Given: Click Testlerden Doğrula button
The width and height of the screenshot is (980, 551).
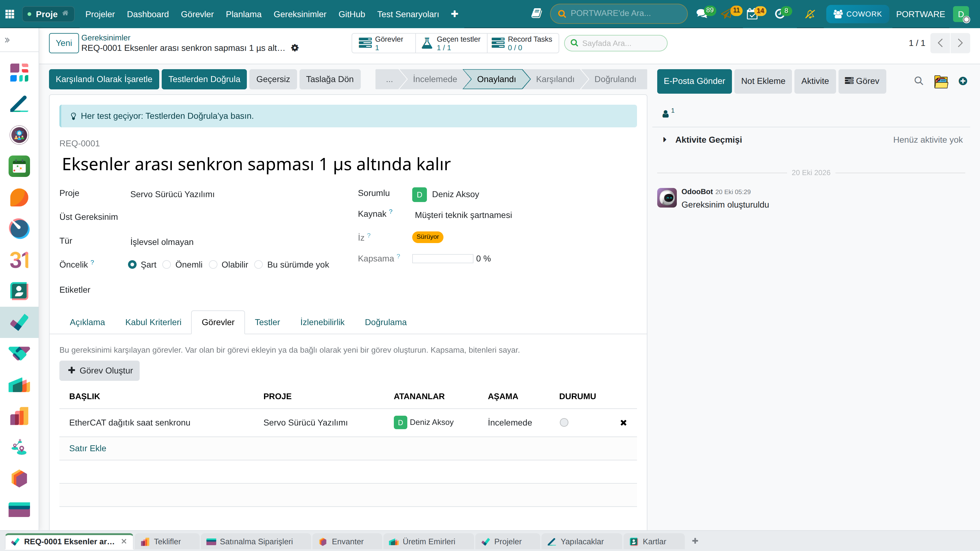Looking at the screenshot, I should click(x=204, y=79).
